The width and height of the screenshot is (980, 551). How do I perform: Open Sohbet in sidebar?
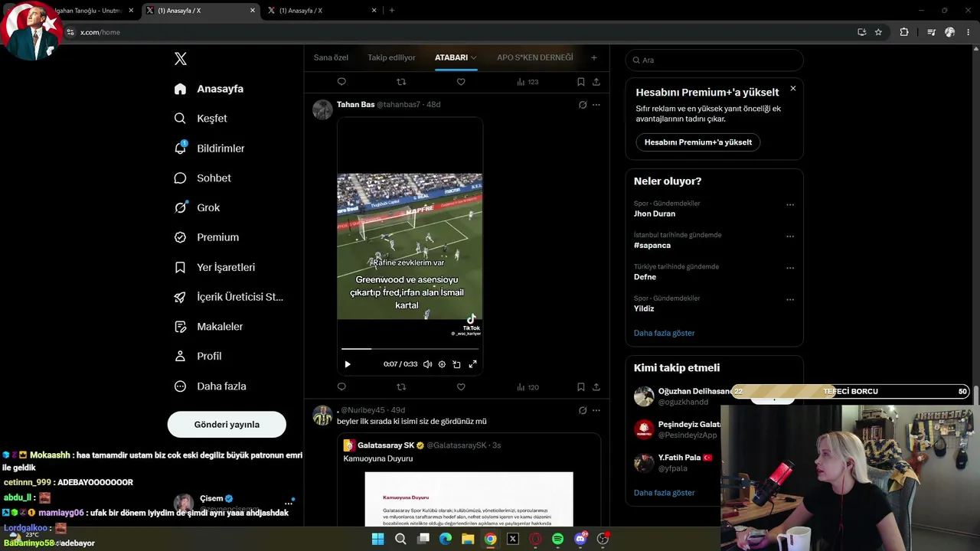[203, 178]
